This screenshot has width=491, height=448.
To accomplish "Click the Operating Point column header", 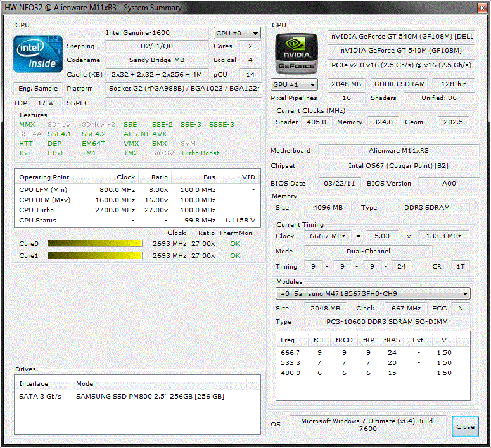I will coord(53,177).
